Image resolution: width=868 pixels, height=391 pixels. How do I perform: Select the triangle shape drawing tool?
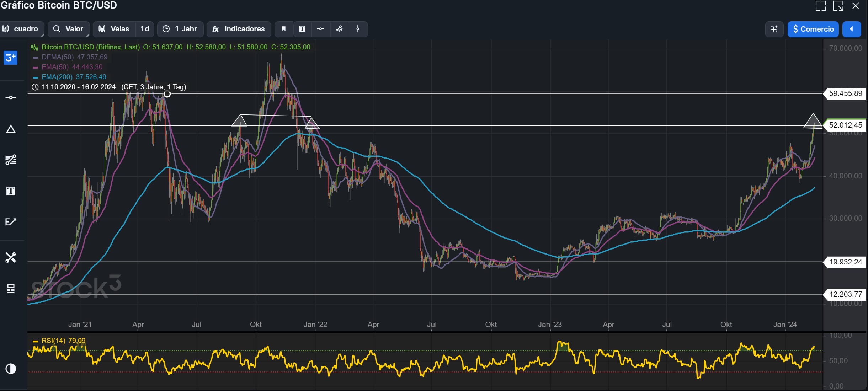[x=11, y=129]
